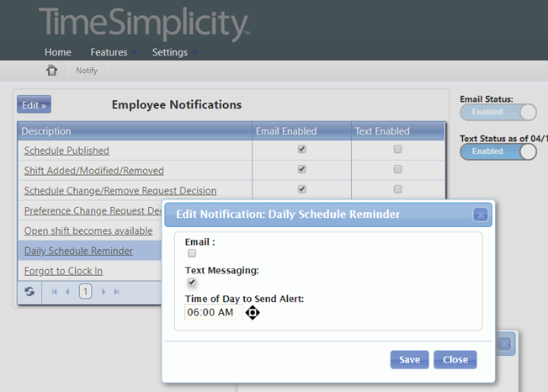This screenshot has height=392, width=548.
Task: Open the Features dropdown menu
Action: coord(114,52)
